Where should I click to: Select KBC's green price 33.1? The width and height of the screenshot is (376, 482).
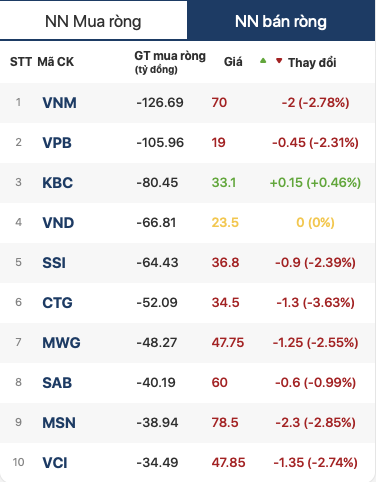click(x=224, y=183)
